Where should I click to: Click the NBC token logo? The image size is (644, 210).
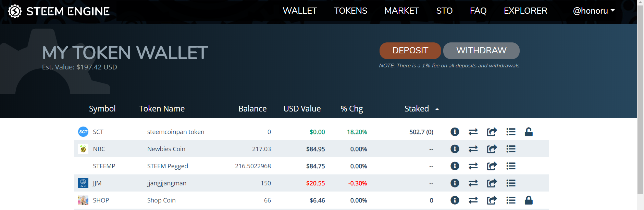click(83, 149)
